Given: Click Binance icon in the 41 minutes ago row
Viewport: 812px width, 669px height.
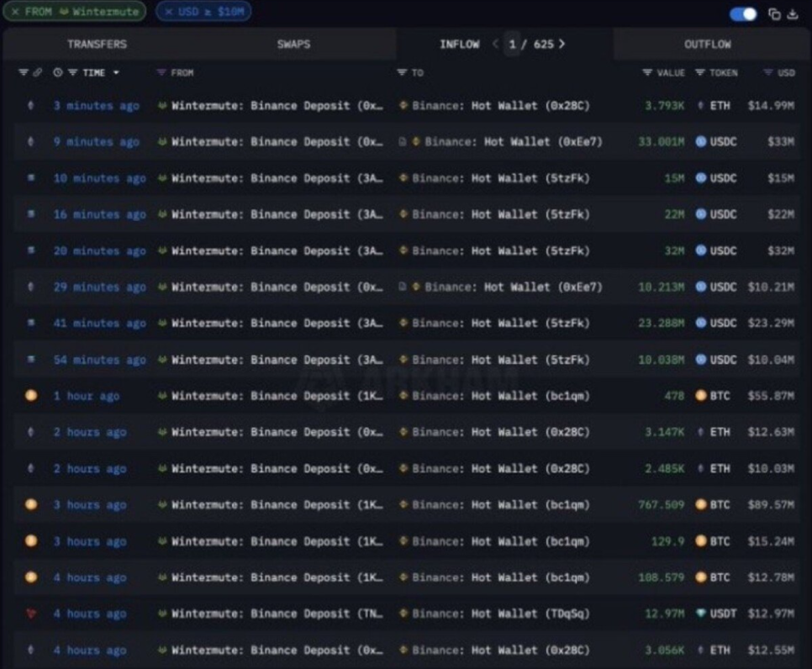Looking at the screenshot, I should pyautogui.click(x=403, y=323).
